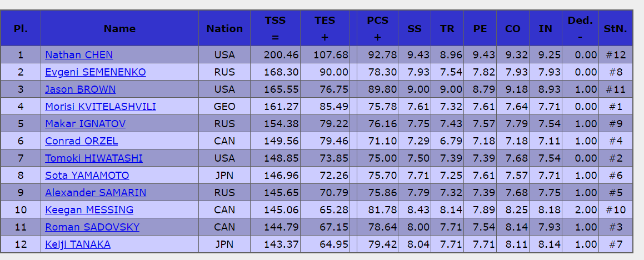Click the Jason BROWN link

[x=81, y=89]
